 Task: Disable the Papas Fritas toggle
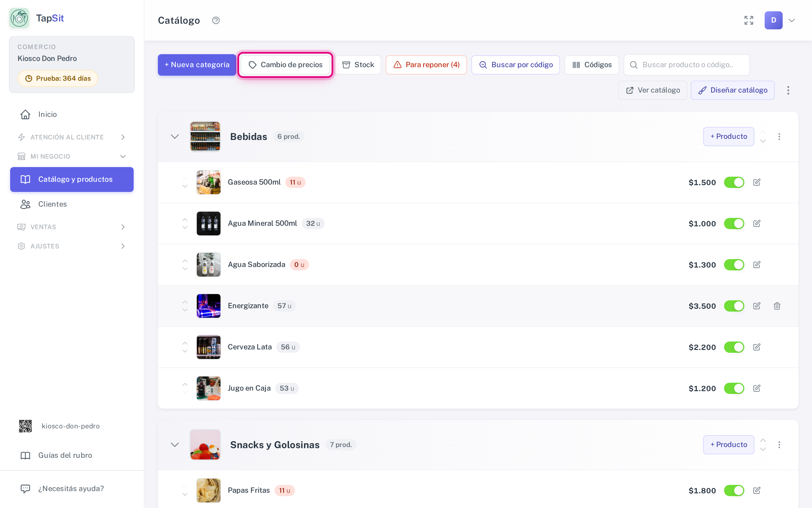tap(734, 491)
